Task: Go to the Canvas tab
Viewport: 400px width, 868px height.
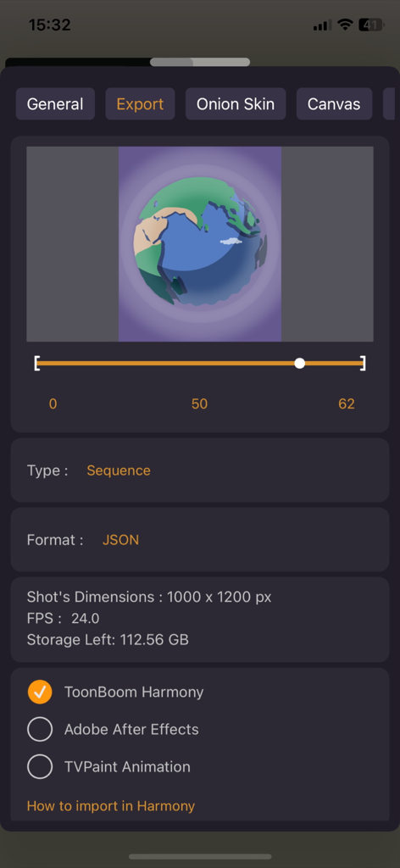Action: [334, 104]
